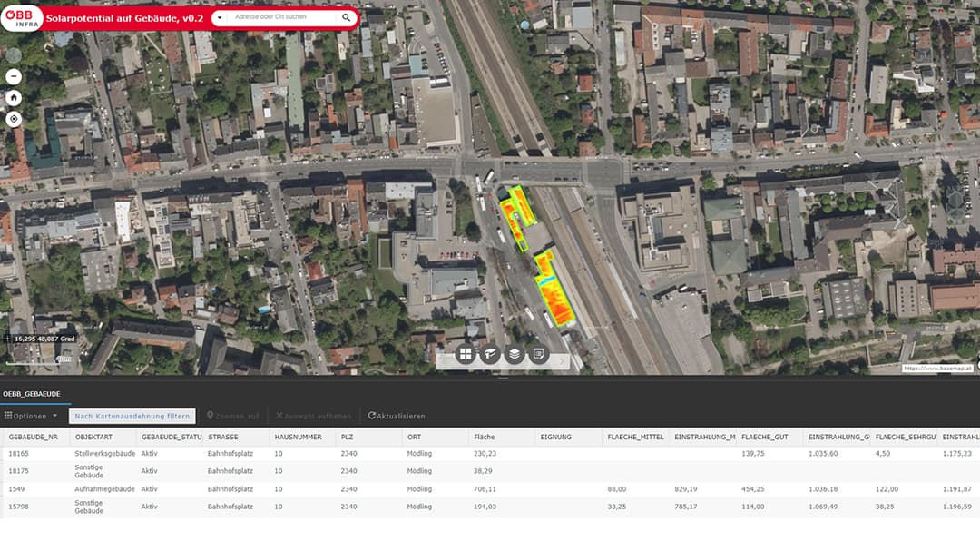
Task: Click Aktualisieren to refresh the table
Action: pos(397,416)
